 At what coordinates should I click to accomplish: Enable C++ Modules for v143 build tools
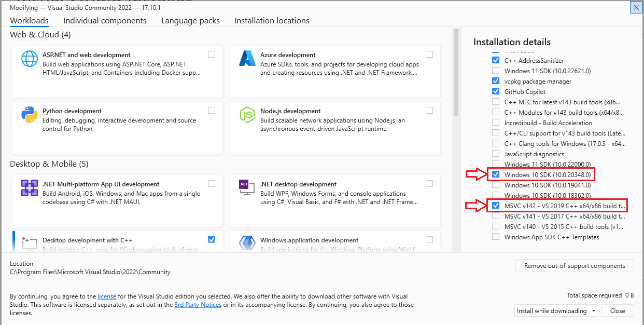[x=496, y=112]
